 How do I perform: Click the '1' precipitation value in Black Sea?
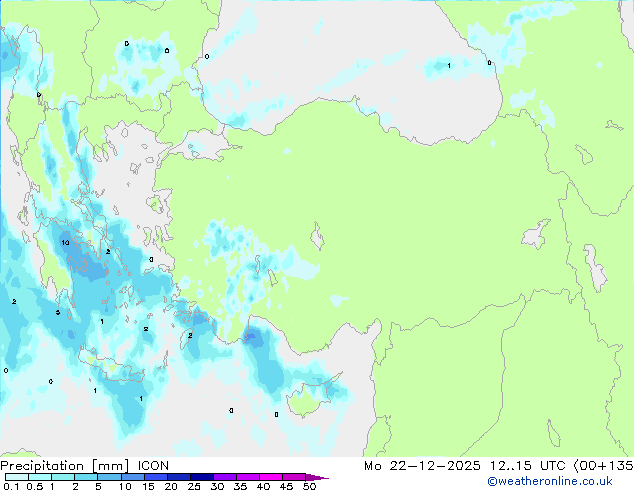449,65
